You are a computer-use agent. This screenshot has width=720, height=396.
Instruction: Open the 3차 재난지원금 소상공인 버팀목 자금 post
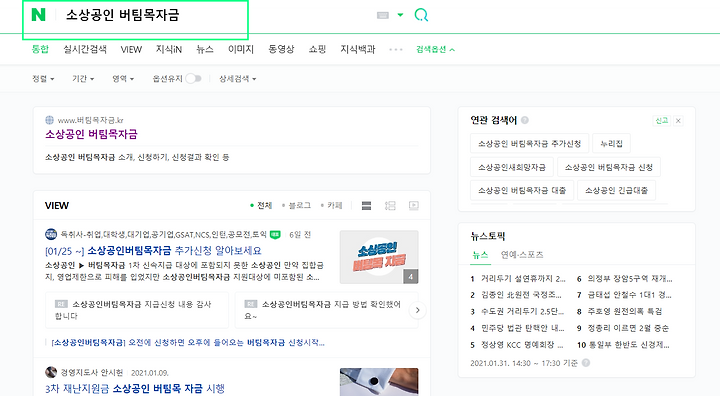[135, 389]
